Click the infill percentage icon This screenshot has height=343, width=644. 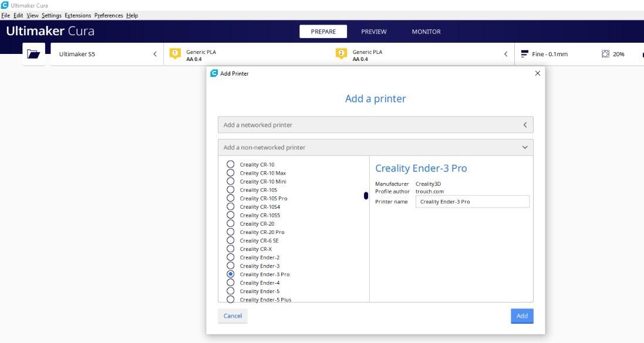(605, 54)
